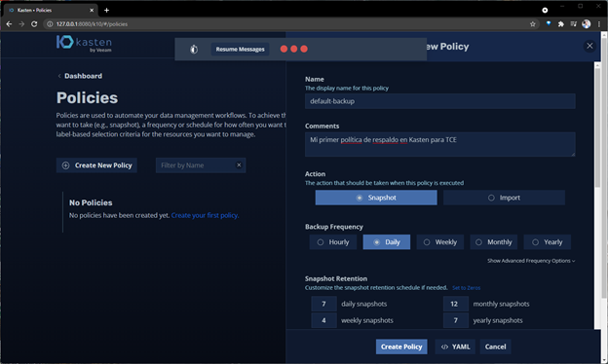Click the site information icon in address bar
This screenshot has height=364, width=608.
point(50,24)
